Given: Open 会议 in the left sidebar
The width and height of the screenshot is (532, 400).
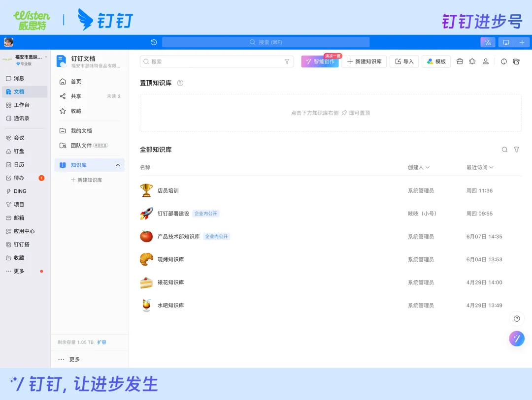Looking at the screenshot, I should click(25, 138).
